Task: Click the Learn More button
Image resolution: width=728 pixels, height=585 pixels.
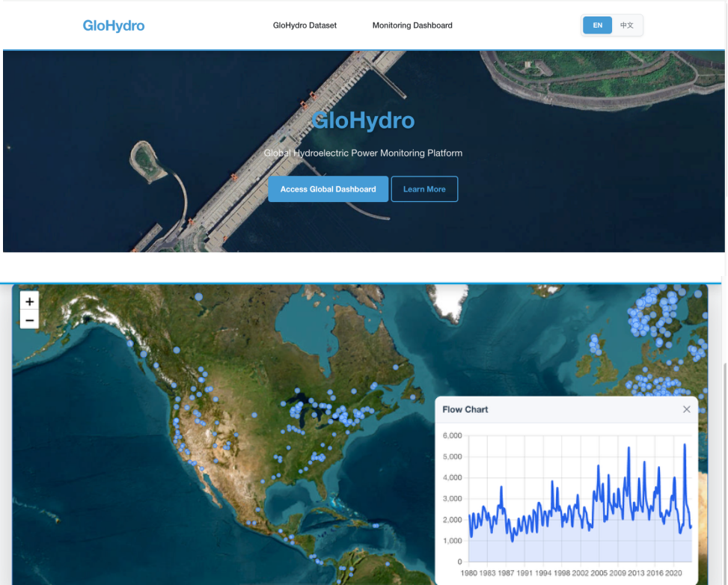Action: pyautogui.click(x=424, y=189)
